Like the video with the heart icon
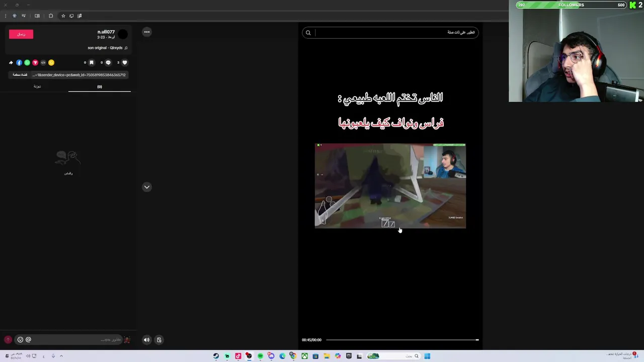 point(125,63)
